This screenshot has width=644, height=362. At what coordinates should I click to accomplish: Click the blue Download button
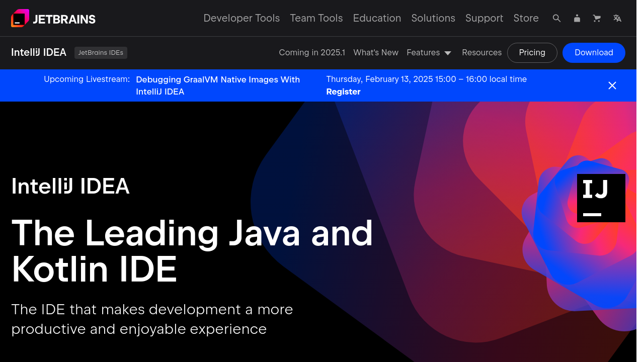click(594, 53)
